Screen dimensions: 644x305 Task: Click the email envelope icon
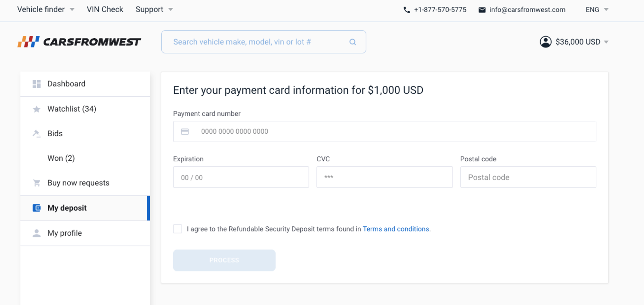point(482,10)
